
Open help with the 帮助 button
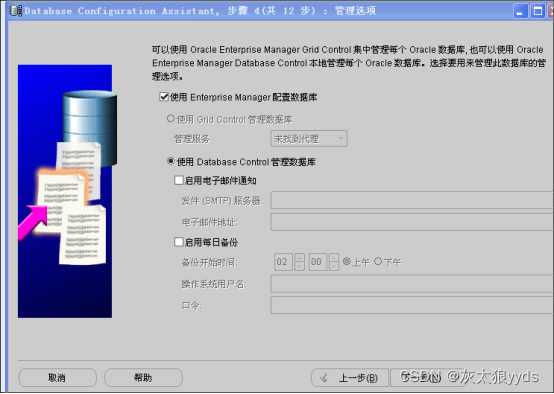[143, 378]
